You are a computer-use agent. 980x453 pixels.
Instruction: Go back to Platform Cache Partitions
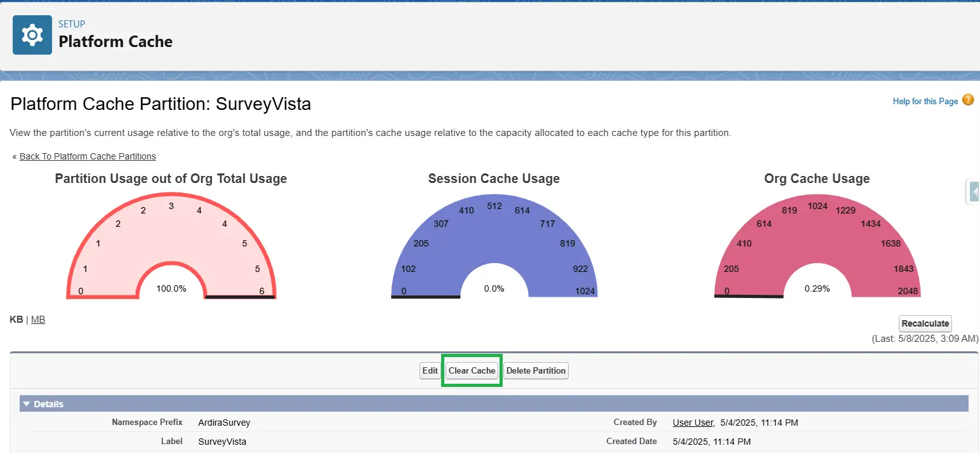pyautogui.click(x=88, y=156)
